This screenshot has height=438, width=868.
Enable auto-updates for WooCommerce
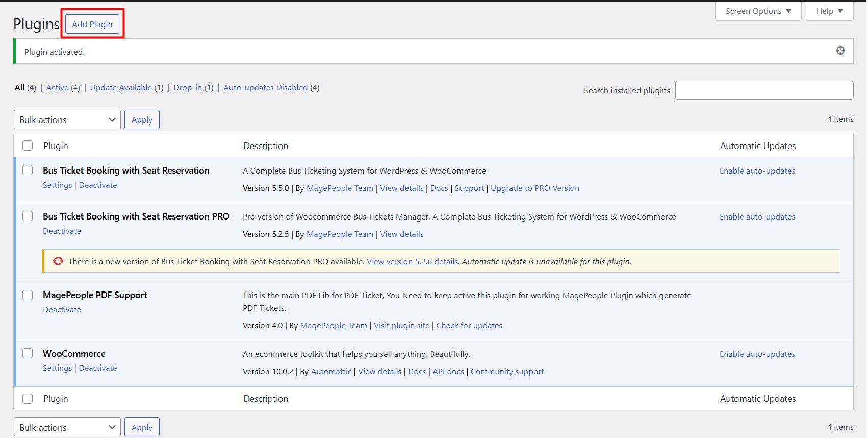[x=757, y=354]
